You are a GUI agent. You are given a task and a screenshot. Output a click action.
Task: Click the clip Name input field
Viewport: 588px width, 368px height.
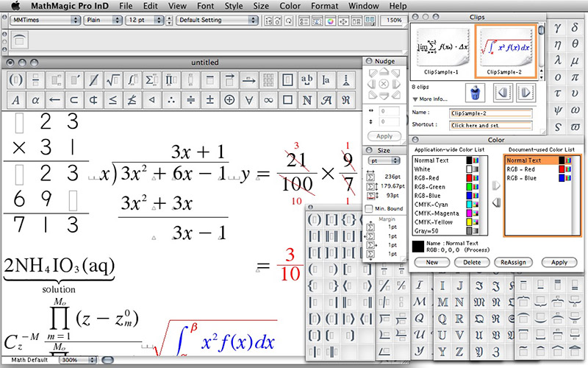click(491, 113)
